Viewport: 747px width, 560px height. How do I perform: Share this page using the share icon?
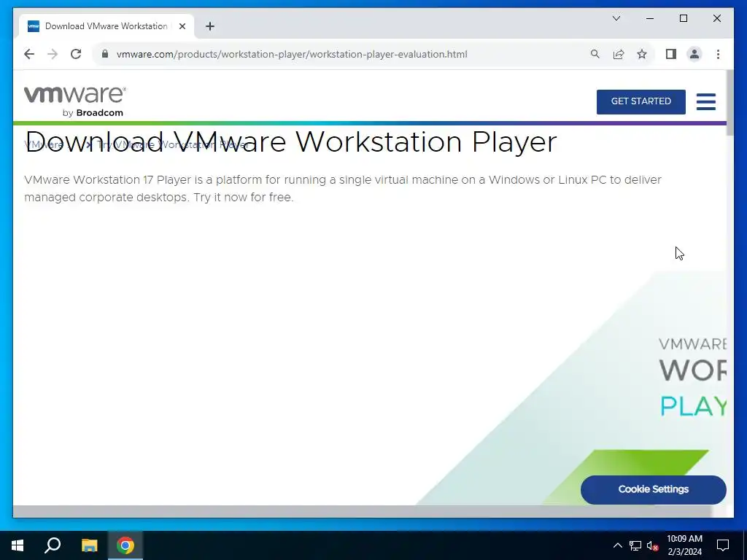pyautogui.click(x=619, y=54)
